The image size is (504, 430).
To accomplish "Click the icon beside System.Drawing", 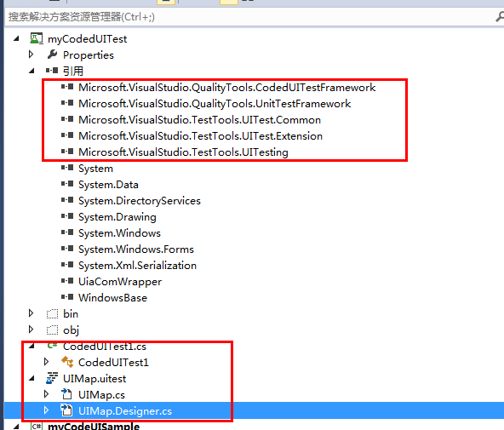I will click(x=67, y=216).
